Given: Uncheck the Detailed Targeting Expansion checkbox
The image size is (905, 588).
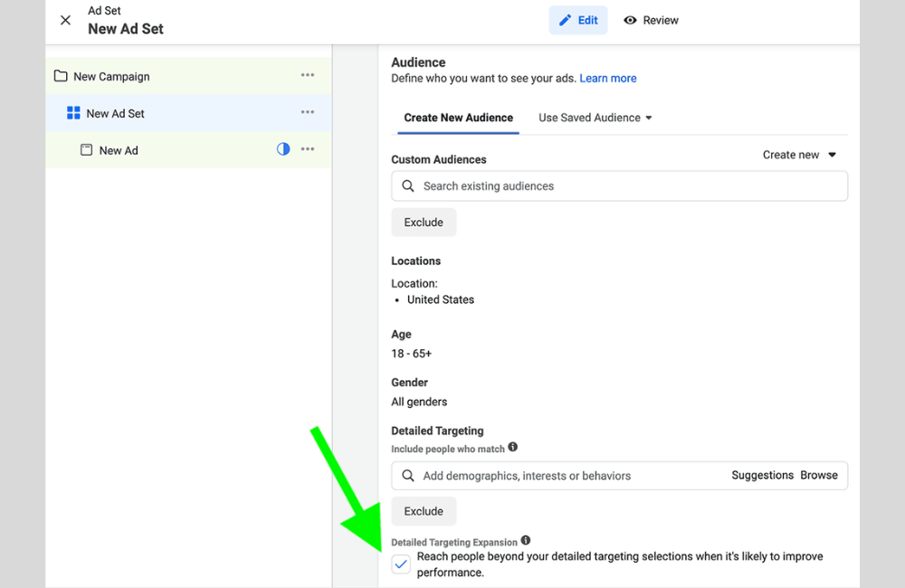Looking at the screenshot, I should (x=400, y=563).
